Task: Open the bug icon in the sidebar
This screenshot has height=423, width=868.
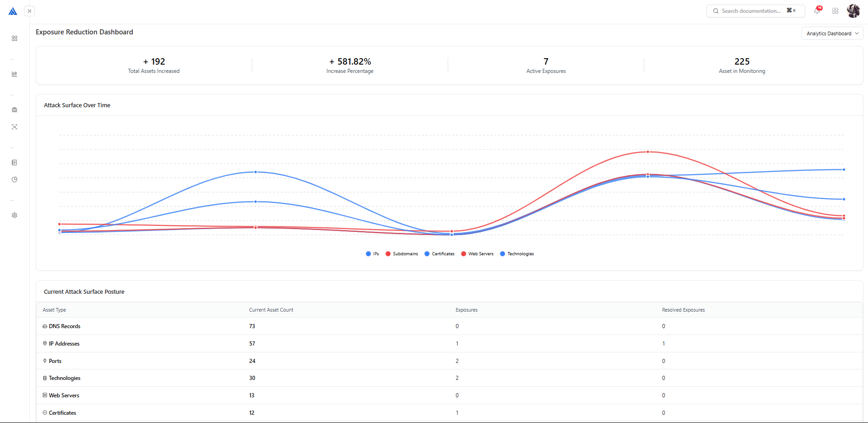Action: (15, 110)
